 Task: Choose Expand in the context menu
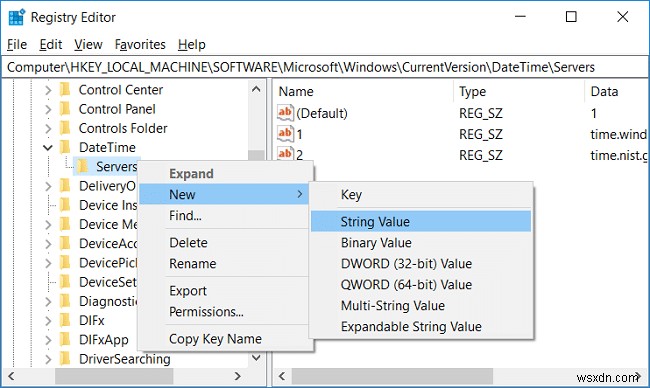pyautogui.click(x=226, y=174)
